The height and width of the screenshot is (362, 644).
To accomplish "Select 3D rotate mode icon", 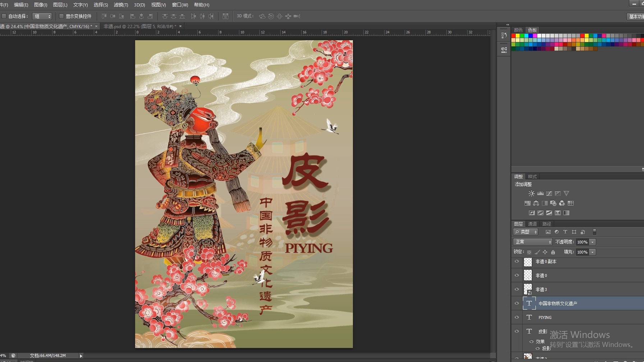I will pyautogui.click(x=262, y=16).
